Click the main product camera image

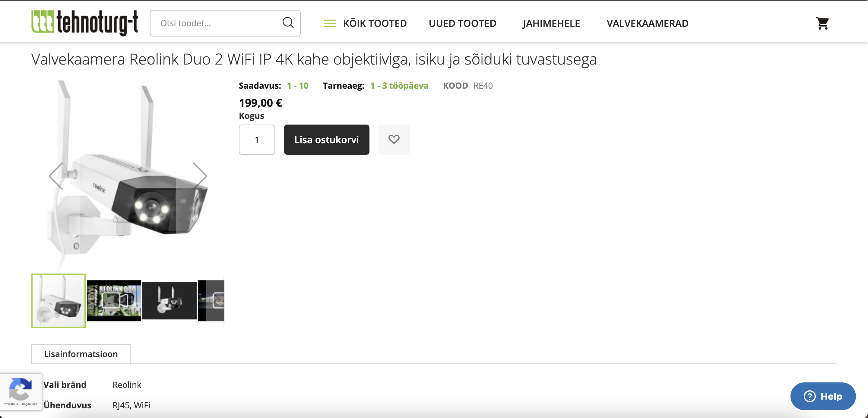pyautogui.click(x=128, y=175)
